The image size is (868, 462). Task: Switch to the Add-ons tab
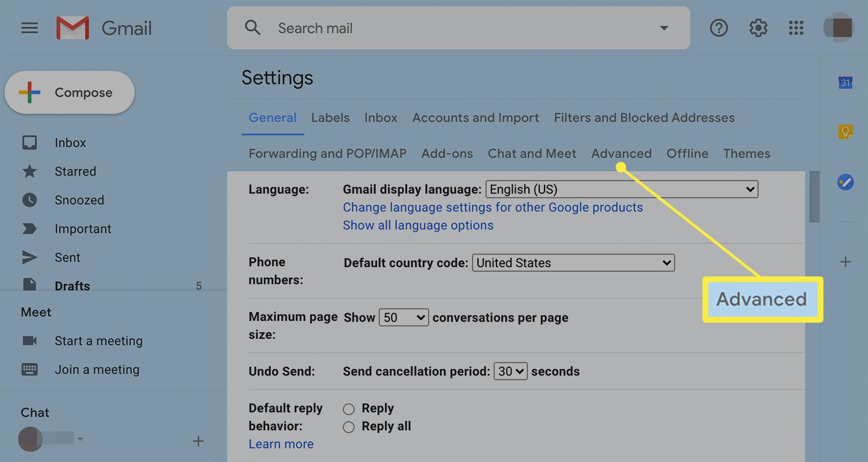tap(447, 154)
